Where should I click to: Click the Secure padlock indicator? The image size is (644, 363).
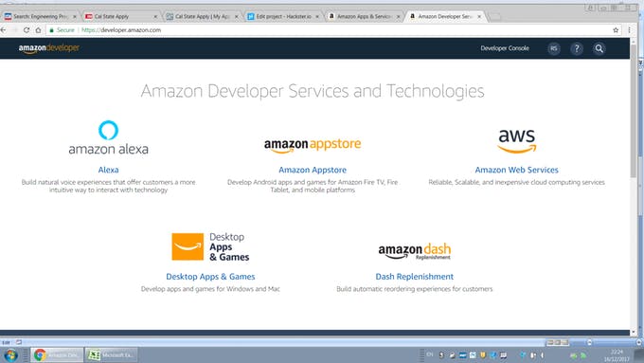[62, 30]
